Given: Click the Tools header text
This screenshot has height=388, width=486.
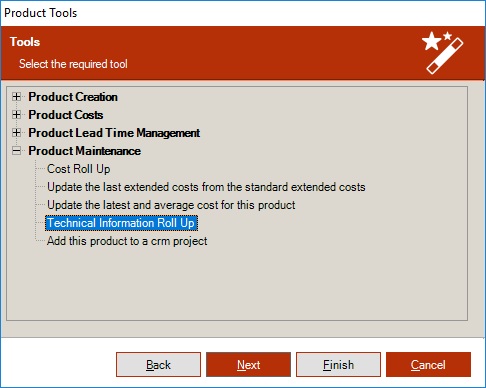Looking at the screenshot, I should coord(25,42).
